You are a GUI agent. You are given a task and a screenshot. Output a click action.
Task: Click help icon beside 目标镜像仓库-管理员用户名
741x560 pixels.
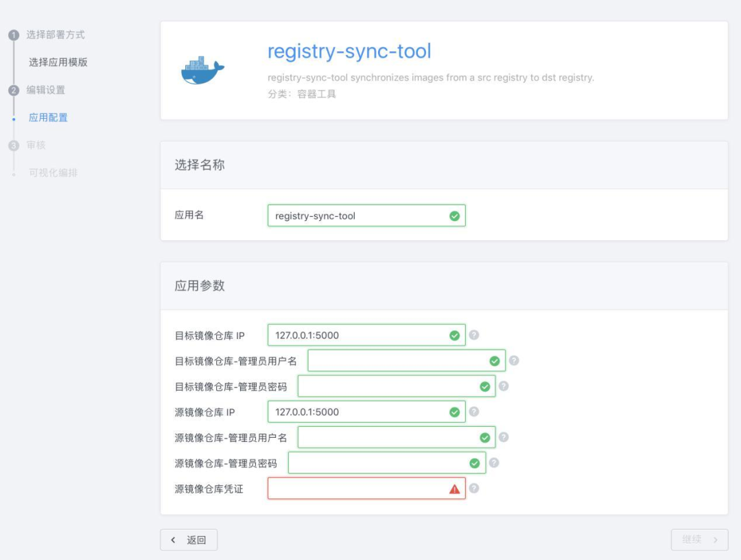(514, 360)
